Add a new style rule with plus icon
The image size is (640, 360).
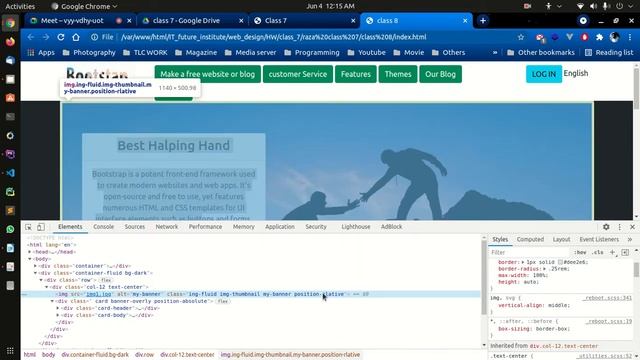[x=612, y=252]
